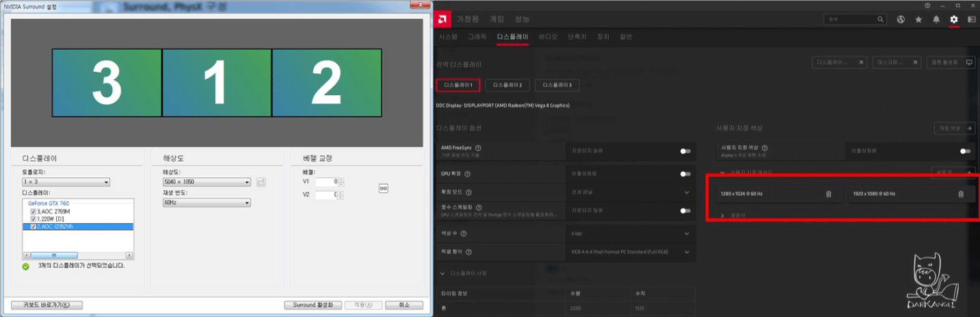The image size is (980, 317).
Task: Open the 가정용 top tab
Action: click(468, 18)
